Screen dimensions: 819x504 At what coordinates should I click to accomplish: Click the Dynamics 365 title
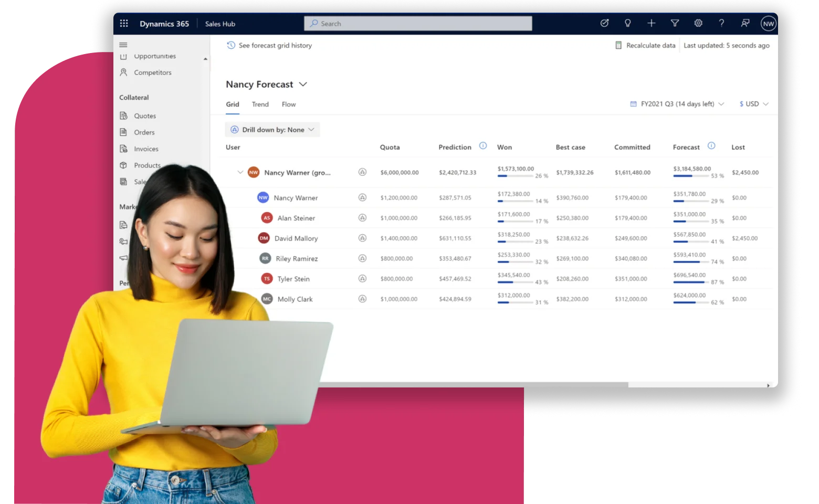pyautogui.click(x=164, y=24)
